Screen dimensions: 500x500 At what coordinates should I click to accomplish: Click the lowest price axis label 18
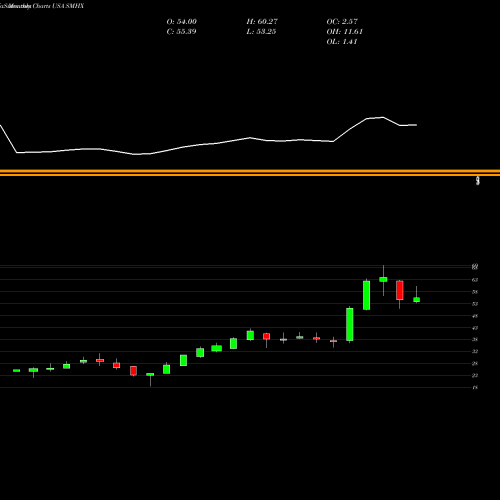(475, 388)
